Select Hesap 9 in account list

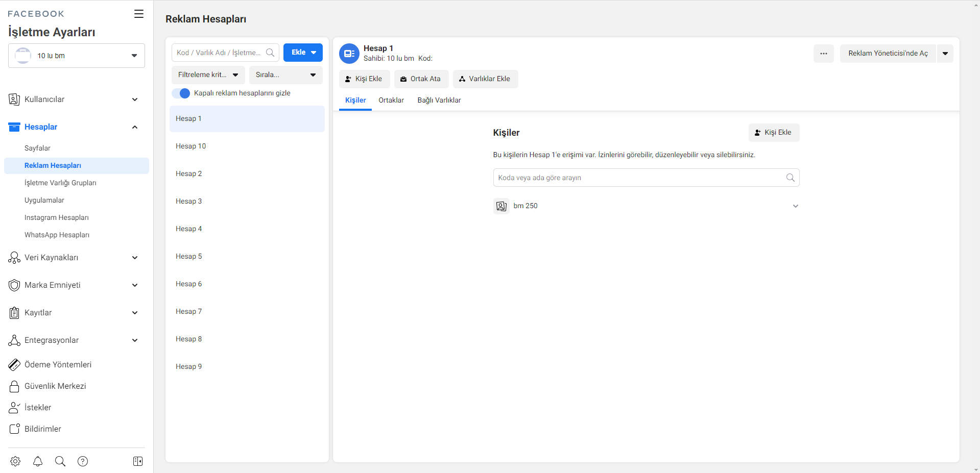click(247, 367)
